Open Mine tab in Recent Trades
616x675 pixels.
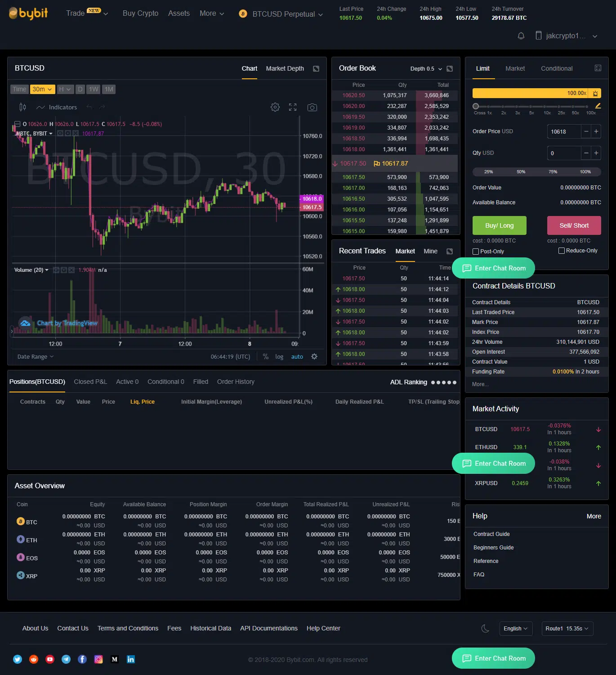pyautogui.click(x=430, y=251)
